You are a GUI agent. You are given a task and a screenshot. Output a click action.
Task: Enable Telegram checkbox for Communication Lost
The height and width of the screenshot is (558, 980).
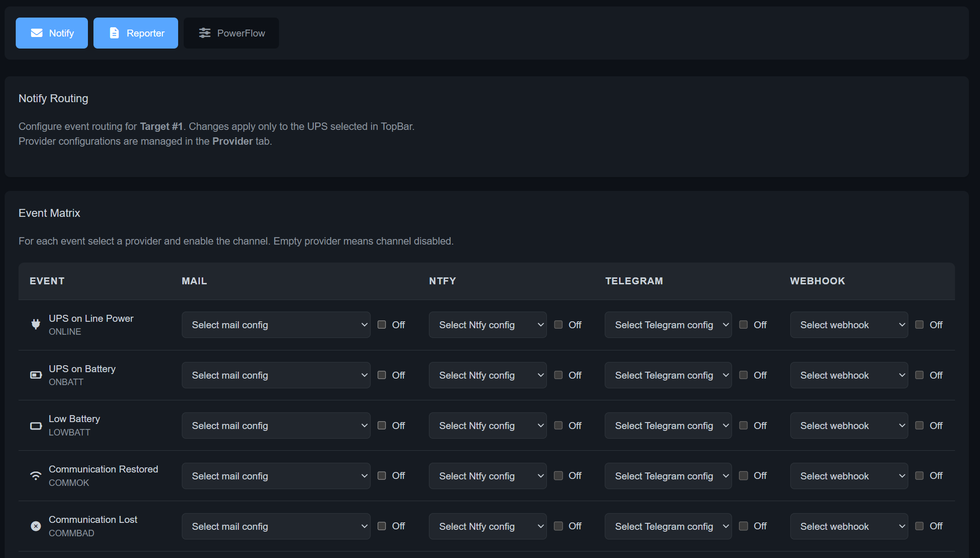pos(744,526)
